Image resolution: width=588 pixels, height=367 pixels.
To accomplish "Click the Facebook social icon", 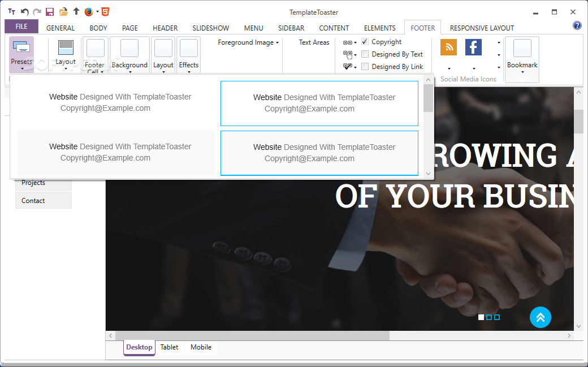I will pyautogui.click(x=473, y=47).
